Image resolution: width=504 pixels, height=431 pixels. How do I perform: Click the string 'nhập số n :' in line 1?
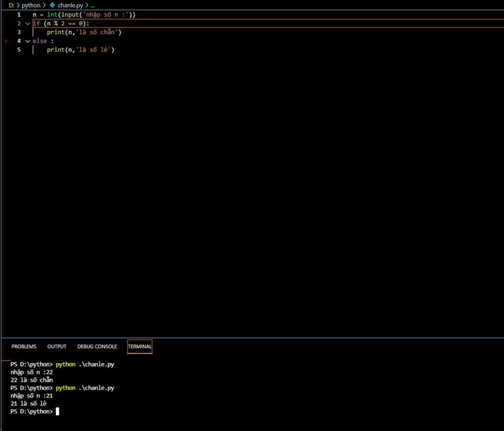click(x=105, y=14)
